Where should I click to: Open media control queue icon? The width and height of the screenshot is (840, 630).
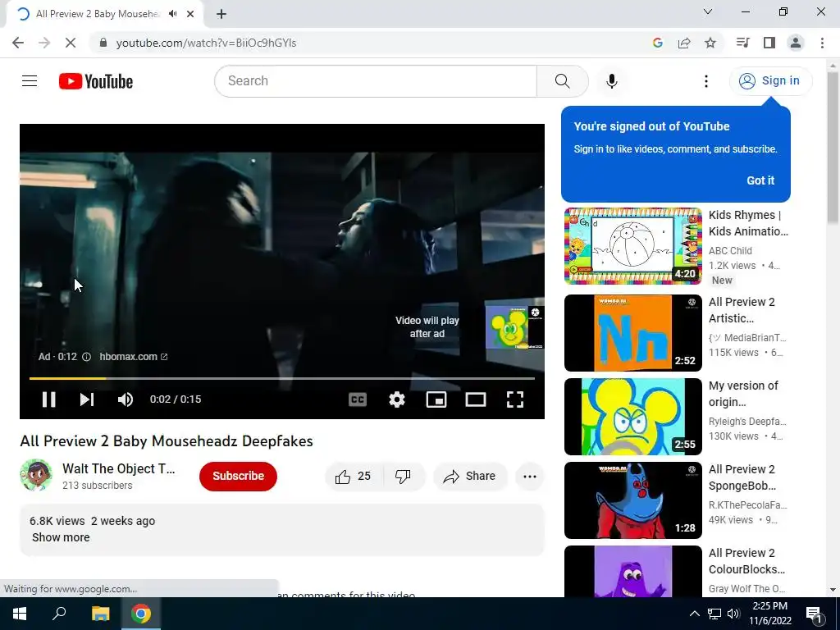pyautogui.click(x=743, y=43)
